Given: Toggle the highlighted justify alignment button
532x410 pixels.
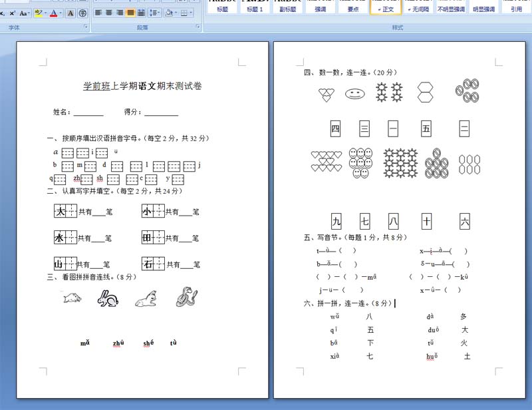Looking at the screenshot, I should tap(130, 13).
